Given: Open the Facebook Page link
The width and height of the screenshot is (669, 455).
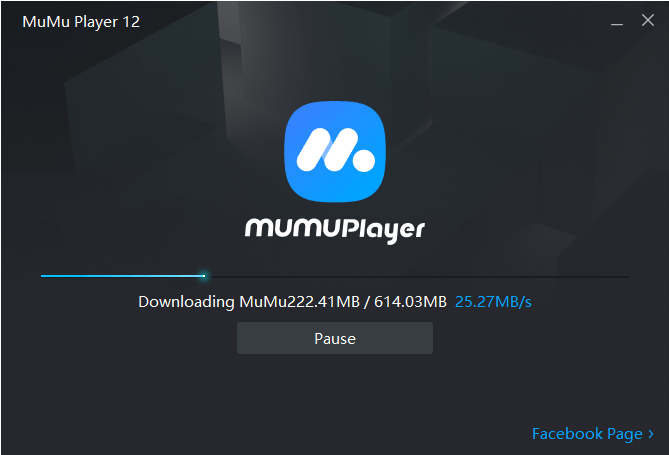Looking at the screenshot, I should [587, 434].
